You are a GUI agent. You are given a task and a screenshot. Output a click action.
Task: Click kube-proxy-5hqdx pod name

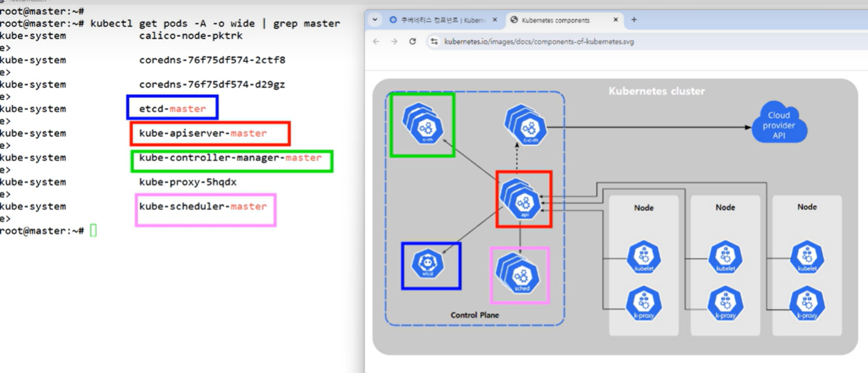(x=188, y=182)
